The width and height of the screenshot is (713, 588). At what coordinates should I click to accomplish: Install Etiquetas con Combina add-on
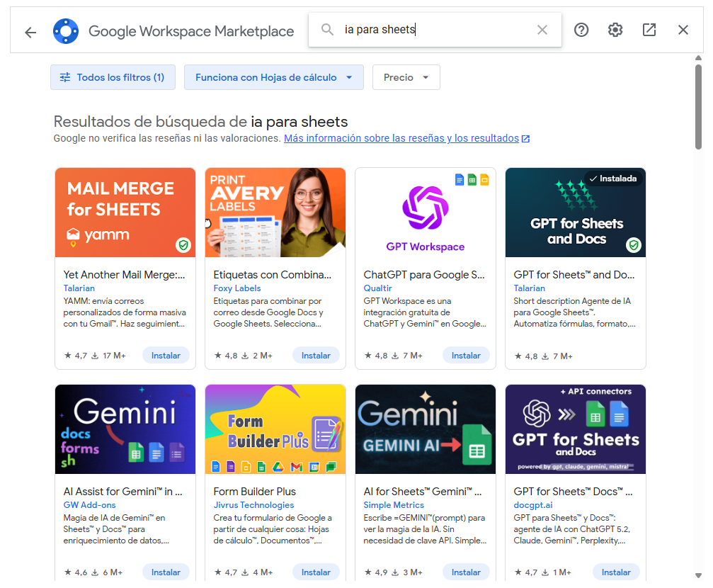pos(316,356)
